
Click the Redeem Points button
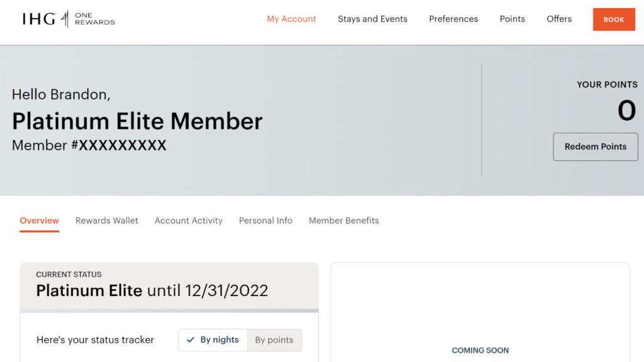pos(595,146)
